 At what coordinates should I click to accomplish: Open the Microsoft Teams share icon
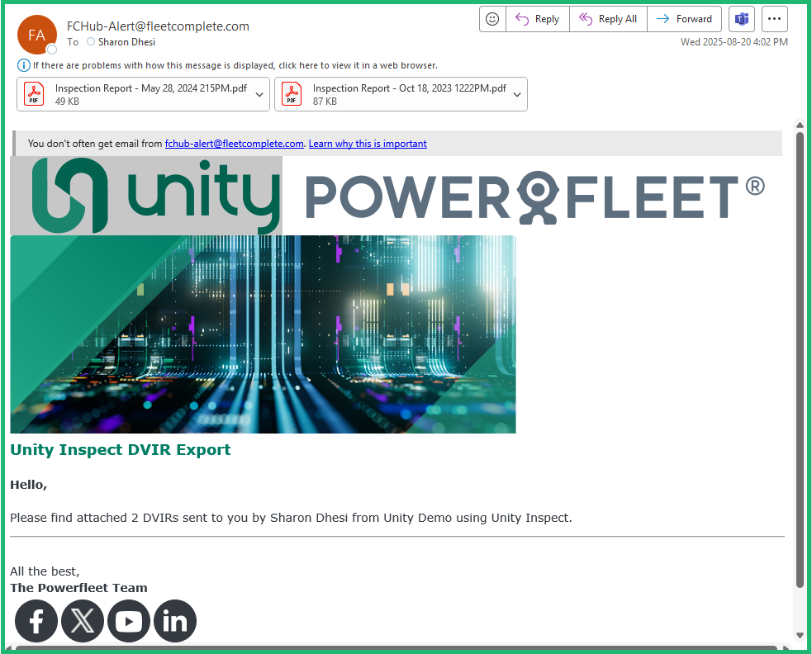pos(742,19)
